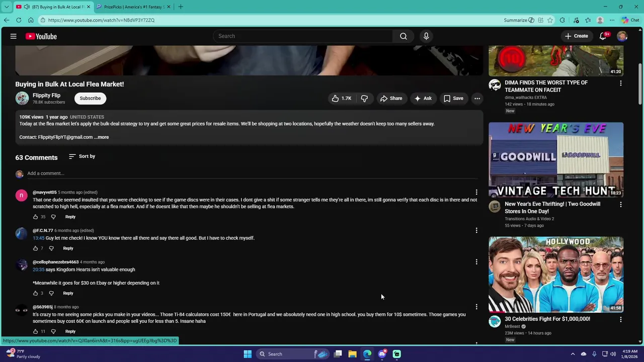Click Summarize in address bar
Screen dimensions: 644x362
[x=519, y=20]
